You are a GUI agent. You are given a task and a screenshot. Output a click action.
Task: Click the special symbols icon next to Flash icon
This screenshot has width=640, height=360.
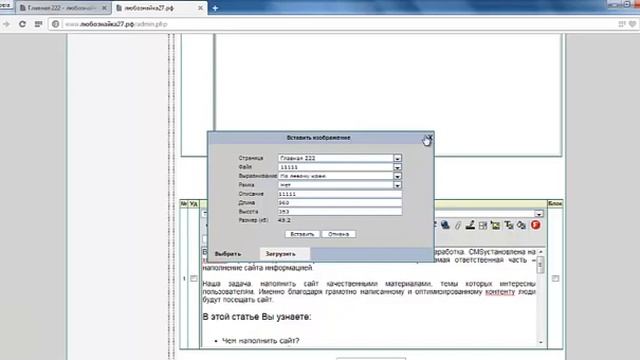coord(521,225)
